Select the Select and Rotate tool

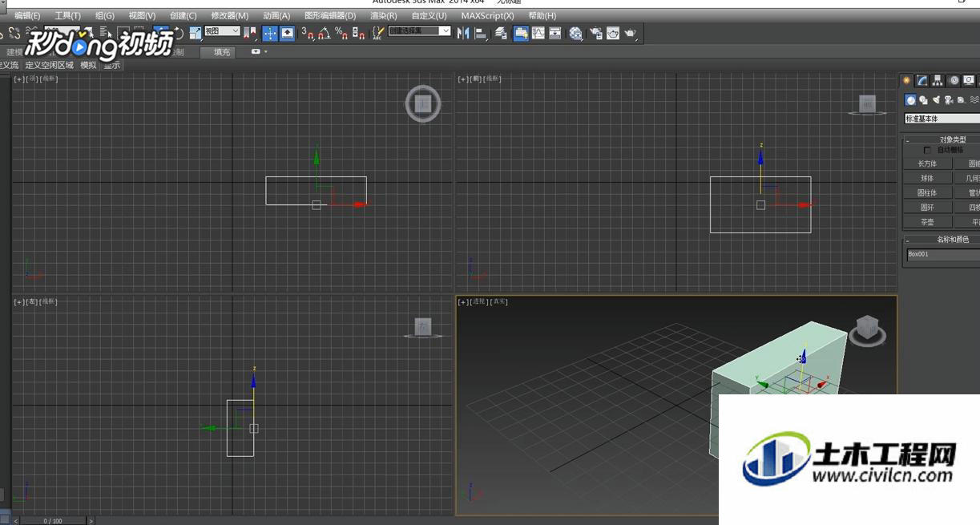click(x=179, y=33)
